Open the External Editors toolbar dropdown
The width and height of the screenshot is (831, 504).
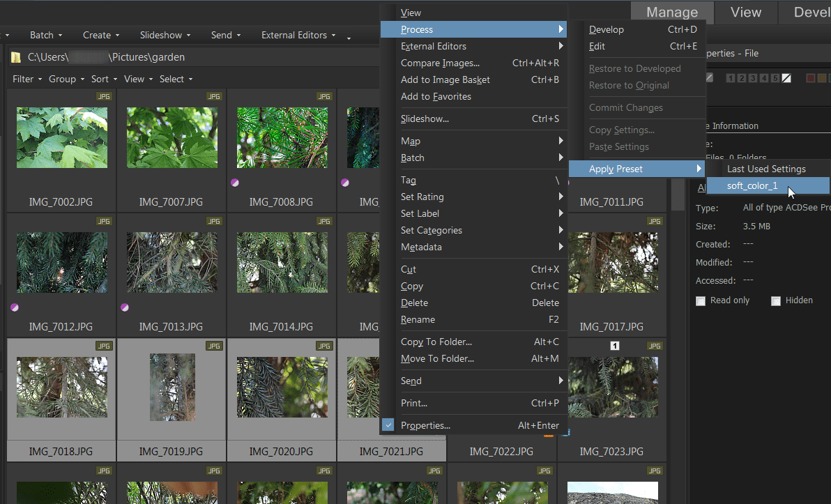coord(298,35)
